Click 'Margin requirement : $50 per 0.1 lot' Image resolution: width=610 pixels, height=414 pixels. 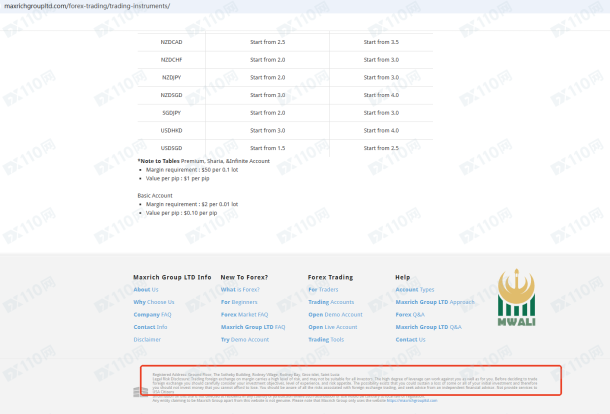coord(192,170)
